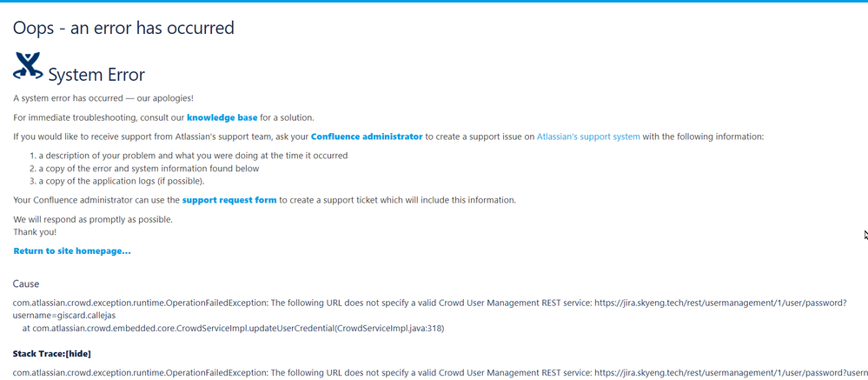Click the 'System Error' heading text
This screenshot has height=380, width=868.
(x=96, y=75)
